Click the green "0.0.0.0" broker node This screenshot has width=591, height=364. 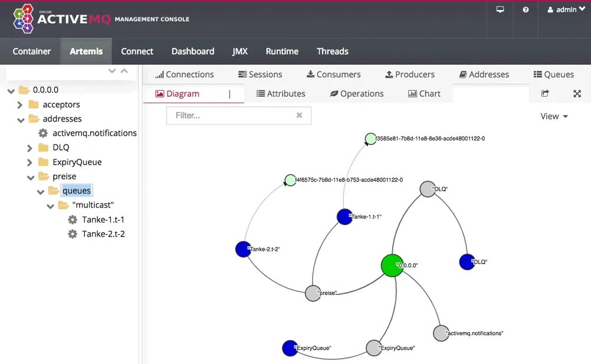[x=392, y=265]
